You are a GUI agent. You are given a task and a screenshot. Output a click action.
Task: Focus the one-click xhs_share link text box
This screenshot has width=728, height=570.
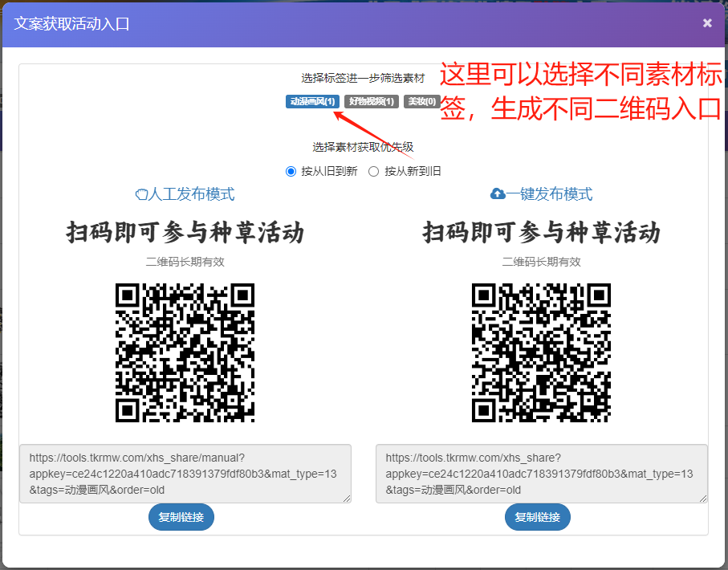tap(541, 474)
